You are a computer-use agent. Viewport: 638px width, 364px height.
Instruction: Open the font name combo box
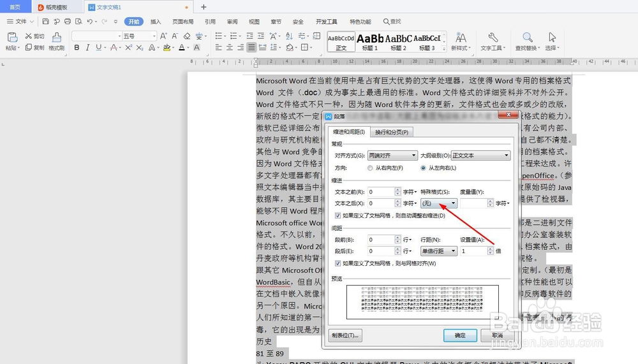pos(96,36)
